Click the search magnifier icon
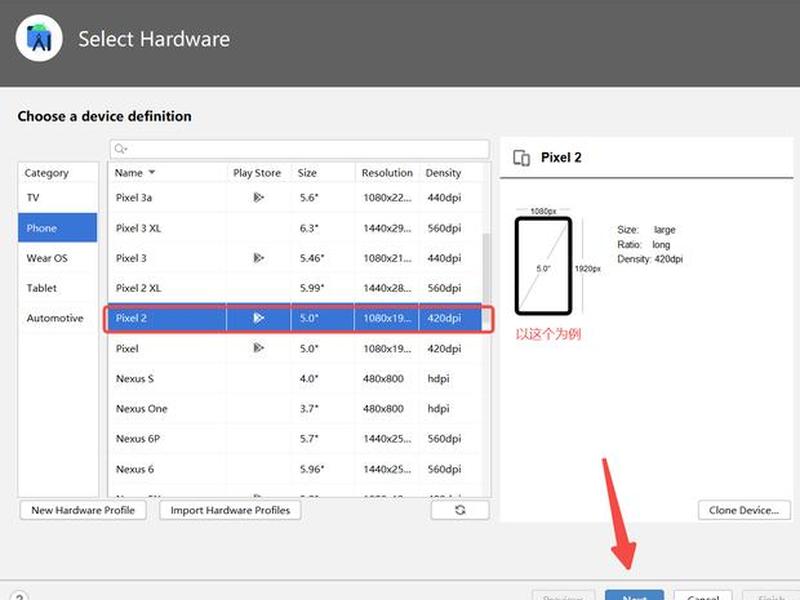This screenshot has height=600, width=800. 120,148
